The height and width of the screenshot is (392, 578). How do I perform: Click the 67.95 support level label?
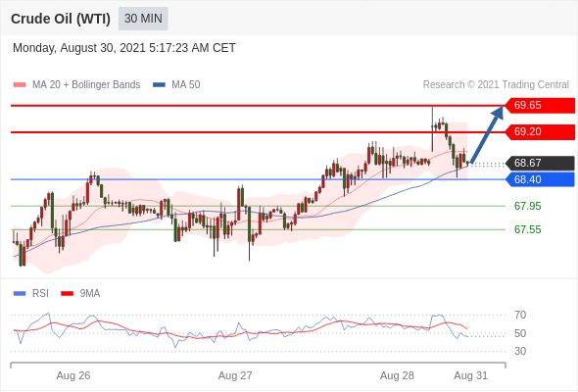coord(527,206)
